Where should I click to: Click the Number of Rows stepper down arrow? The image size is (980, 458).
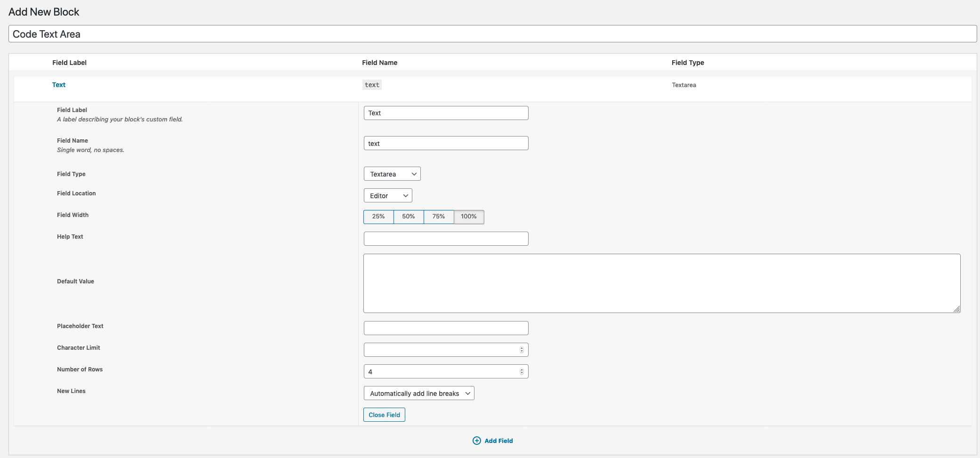521,373
